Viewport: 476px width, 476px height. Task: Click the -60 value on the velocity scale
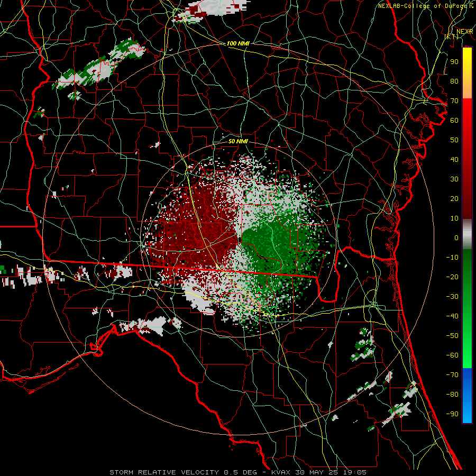click(452, 355)
